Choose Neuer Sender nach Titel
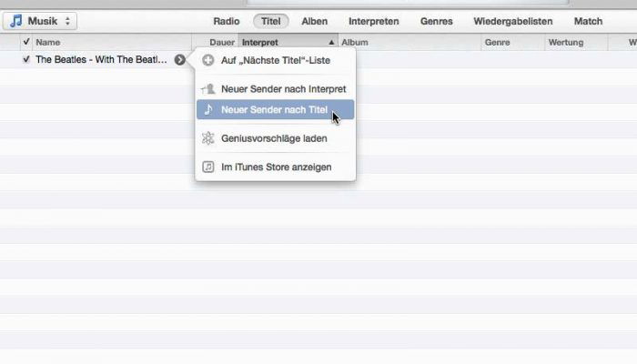 click(x=276, y=110)
